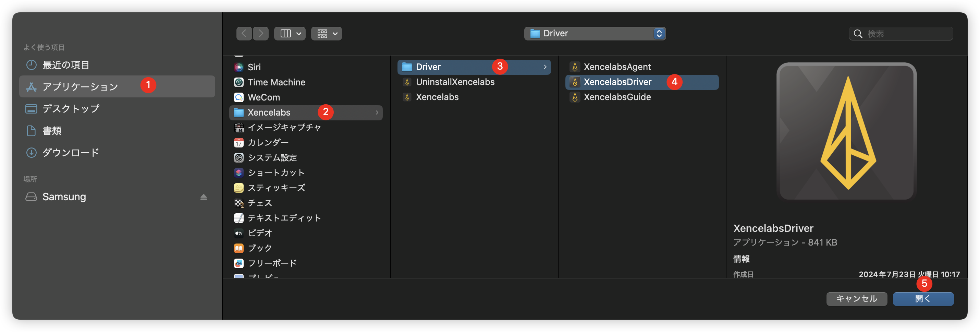Select the テキストエディット row text
980x332 pixels.
[x=284, y=218]
